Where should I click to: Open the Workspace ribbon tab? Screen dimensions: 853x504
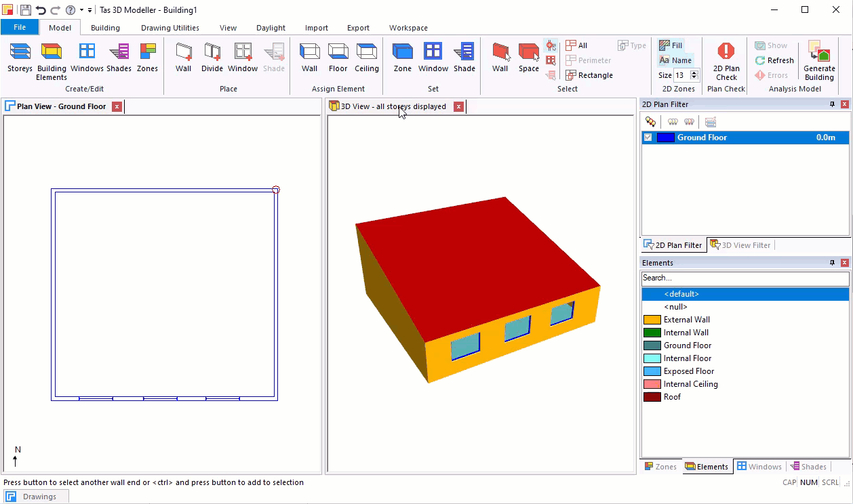click(408, 28)
